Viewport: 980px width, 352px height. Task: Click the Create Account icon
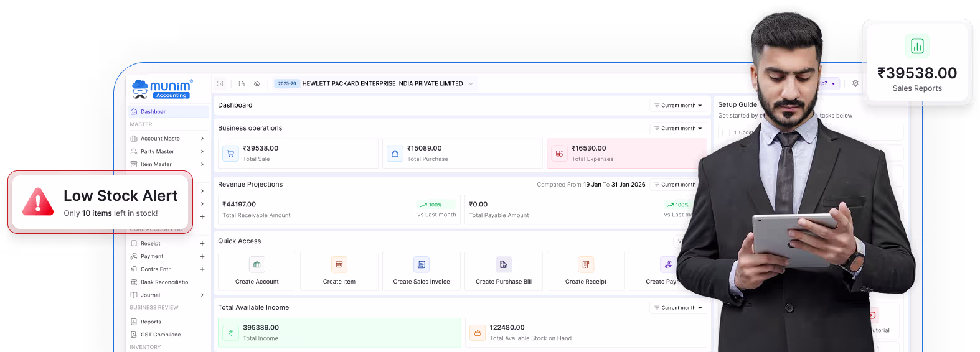[x=257, y=265]
